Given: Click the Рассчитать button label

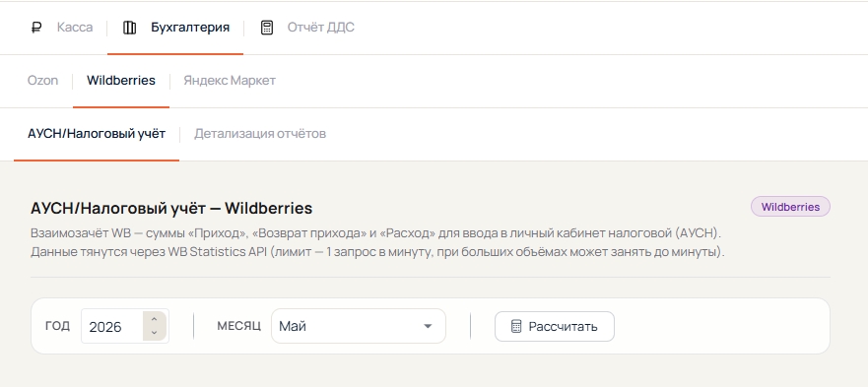Looking at the screenshot, I should coord(563,327).
